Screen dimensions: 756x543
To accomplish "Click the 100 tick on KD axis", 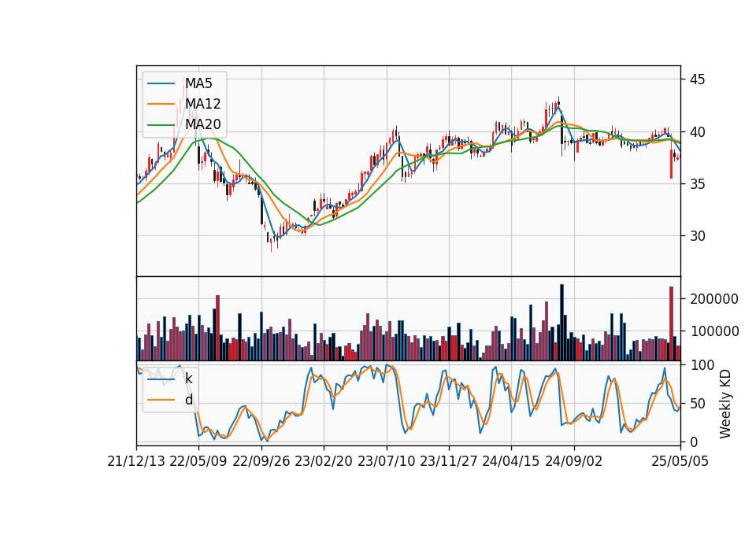I will click(x=702, y=365).
